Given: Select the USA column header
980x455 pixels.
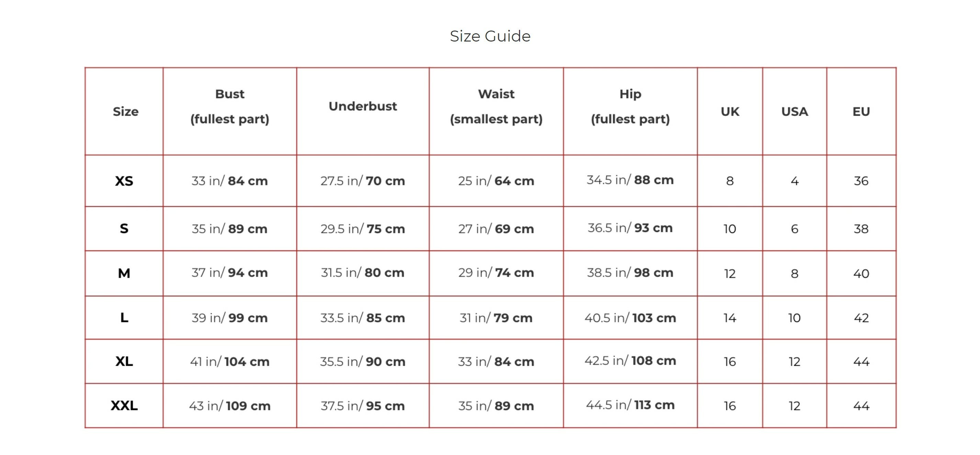Looking at the screenshot, I should coord(795,112).
